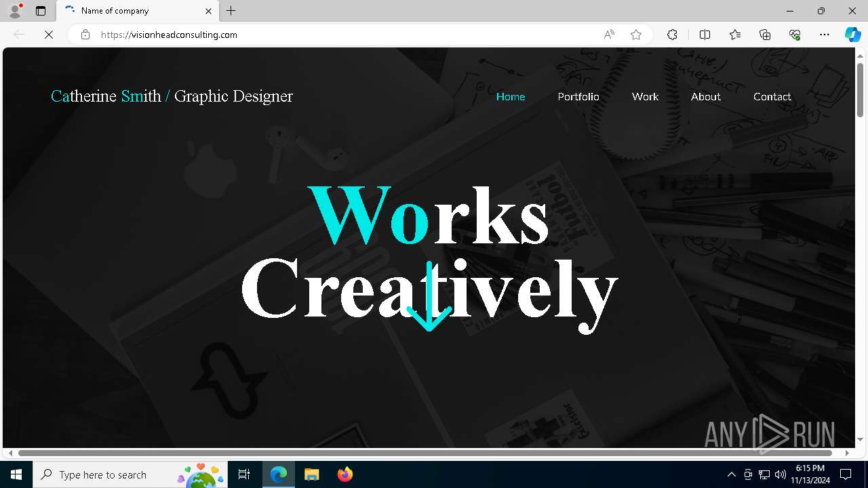Activate Read aloud icon in address bar
The width and height of the screenshot is (868, 488).
(609, 35)
